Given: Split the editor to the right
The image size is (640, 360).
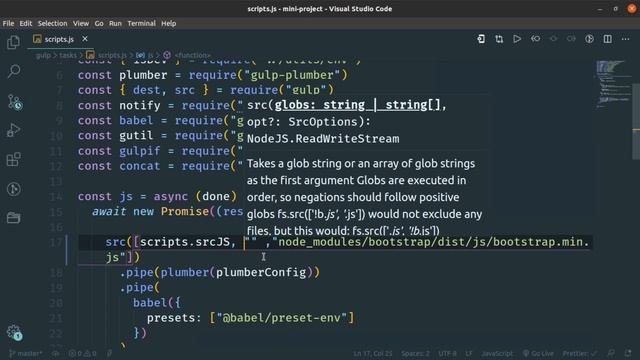Looking at the screenshot, I should [607, 39].
